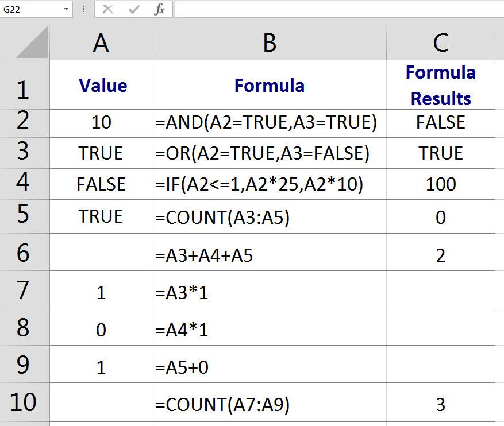The width and height of the screenshot is (504, 426).
Task: Click the cell containing =COUNT(A3:A5)
Action: coord(269,217)
